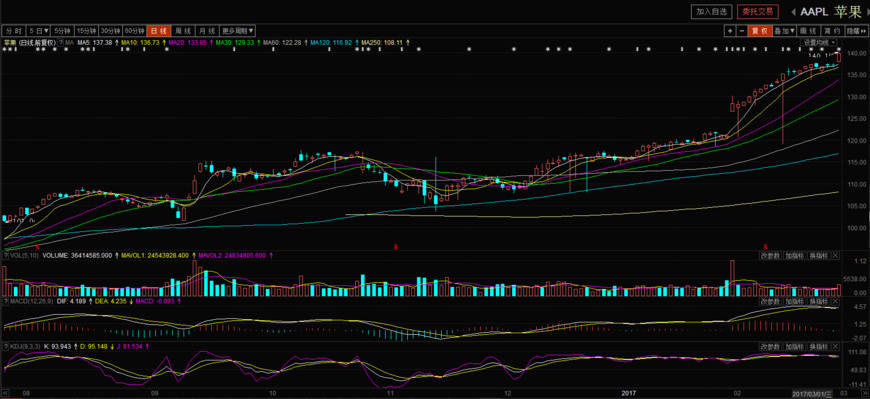This screenshot has width=870, height=399.
Task: Click 改参数 in the VOL panel
Action: [x=770, y=255]
